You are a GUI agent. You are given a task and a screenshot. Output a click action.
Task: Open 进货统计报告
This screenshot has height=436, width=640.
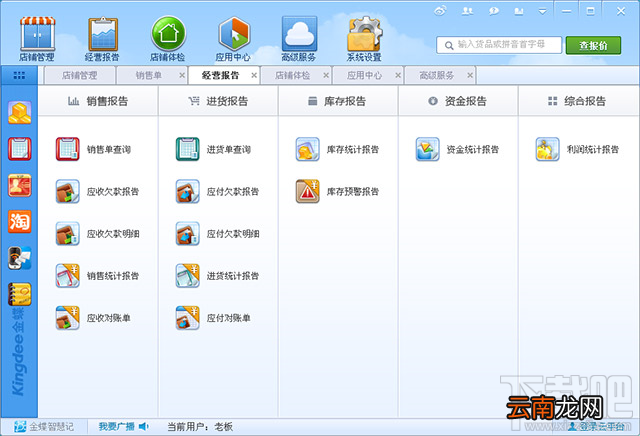coord(218,276)
